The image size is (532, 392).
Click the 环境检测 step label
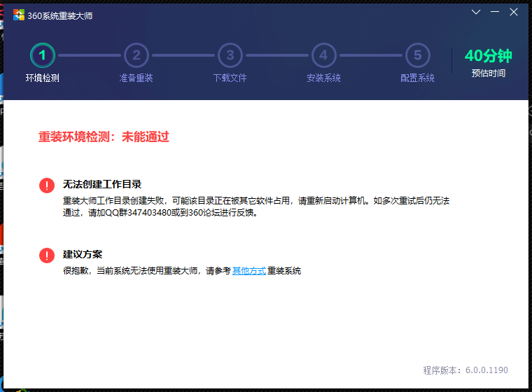[x=43, y=78]
